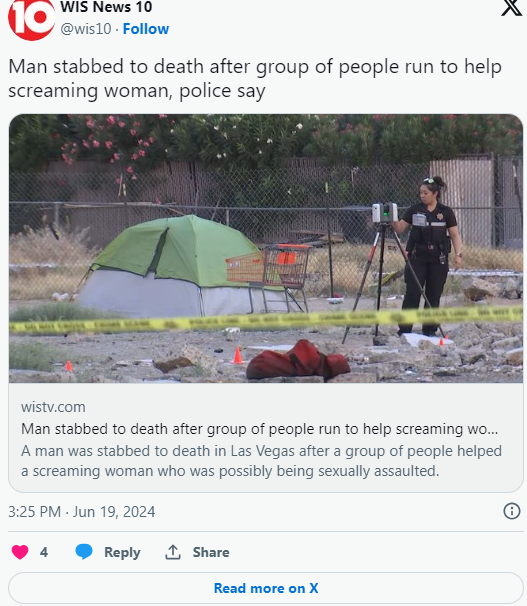Click the article description about Las Vegas
The image size is (527, 606).
tap(261, 461)
